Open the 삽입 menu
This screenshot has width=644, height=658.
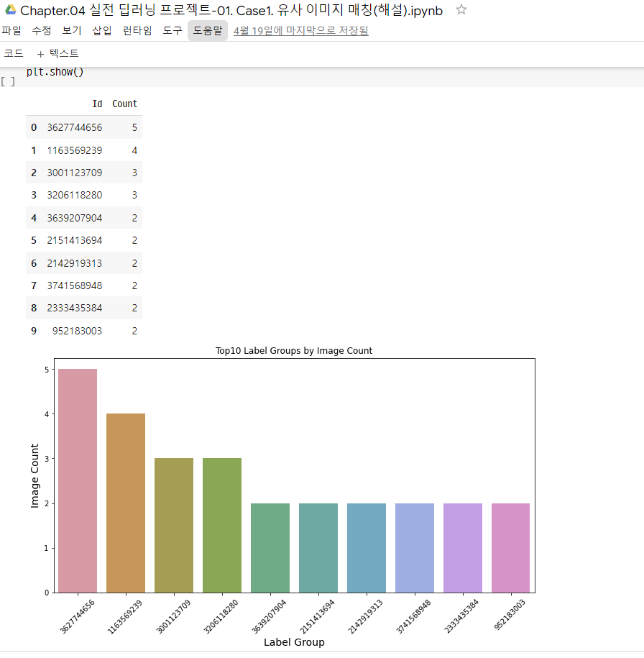click(102, 31)
